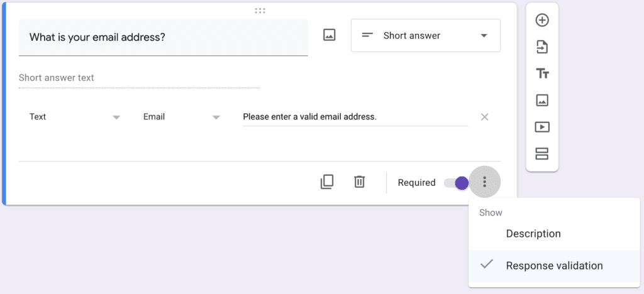
Task: Open the three-dot more options menu
Action: click(484, 182)
